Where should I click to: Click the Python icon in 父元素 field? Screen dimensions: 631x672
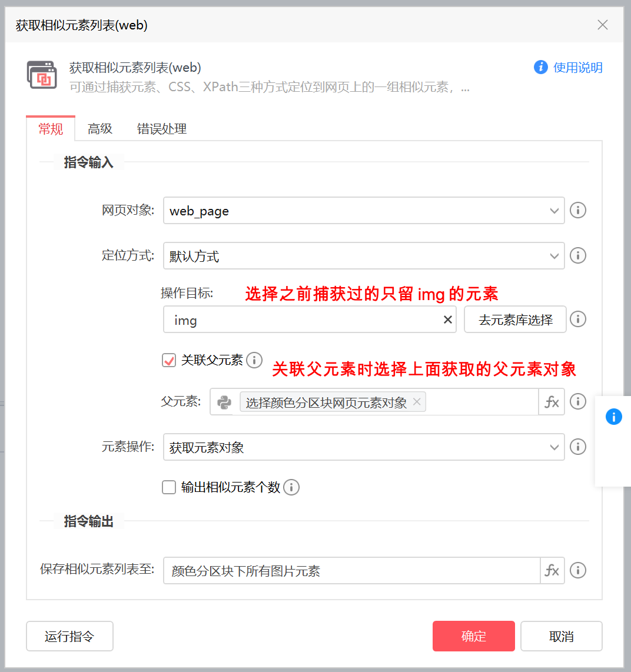pyautogui.click(x=224, y=402)
